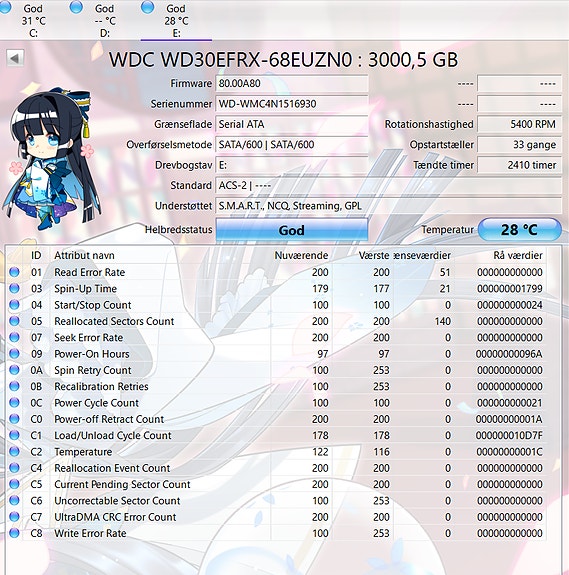The height and width of the screenshot is (575, 569).
Task: Click the Tændte timer 2410 timer field
Action: point(519,165)
